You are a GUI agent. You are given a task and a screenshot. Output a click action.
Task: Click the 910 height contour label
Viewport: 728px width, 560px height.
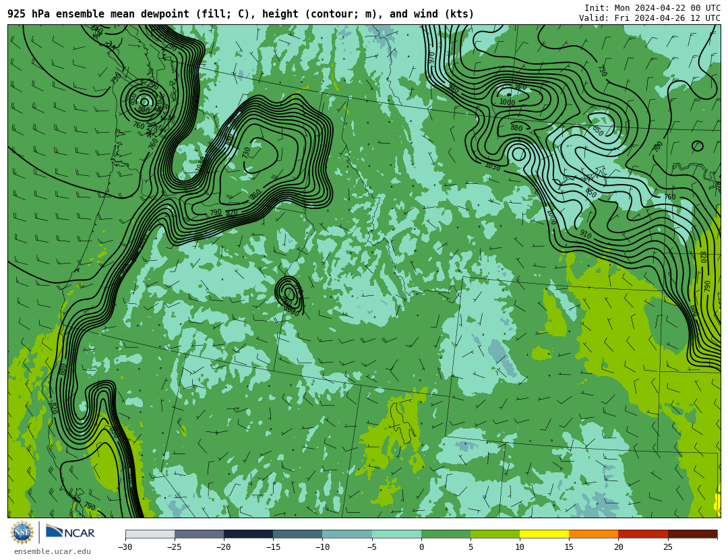point(586,235)
